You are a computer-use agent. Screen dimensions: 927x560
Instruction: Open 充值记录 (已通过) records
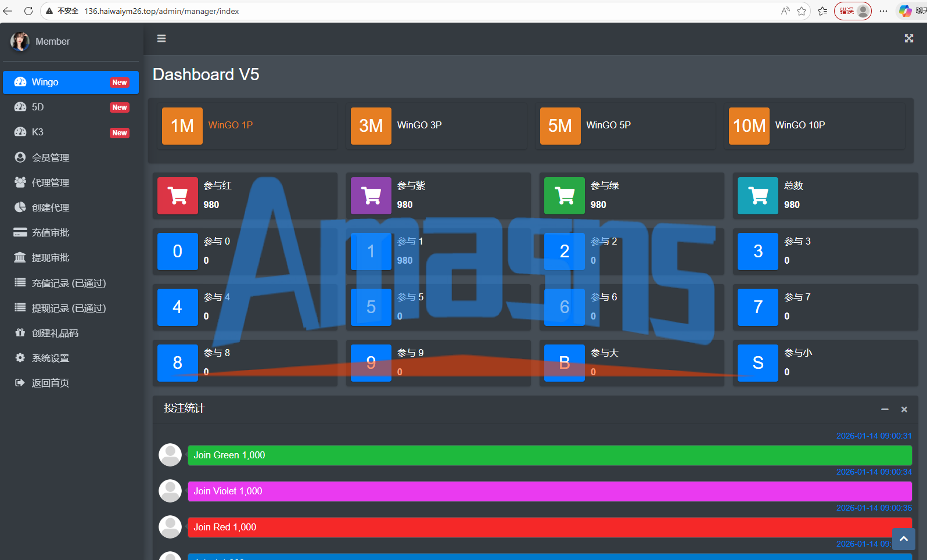click(71, 283)
